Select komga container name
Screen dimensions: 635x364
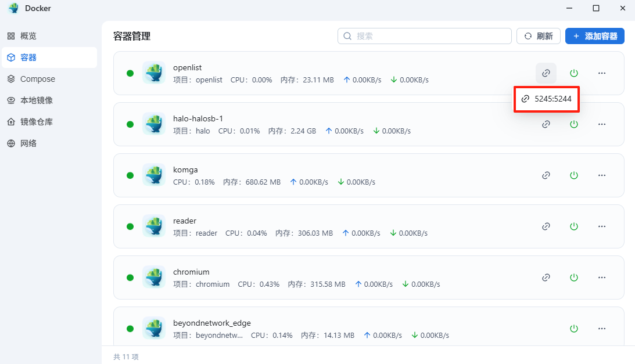(x=185, y=170)
